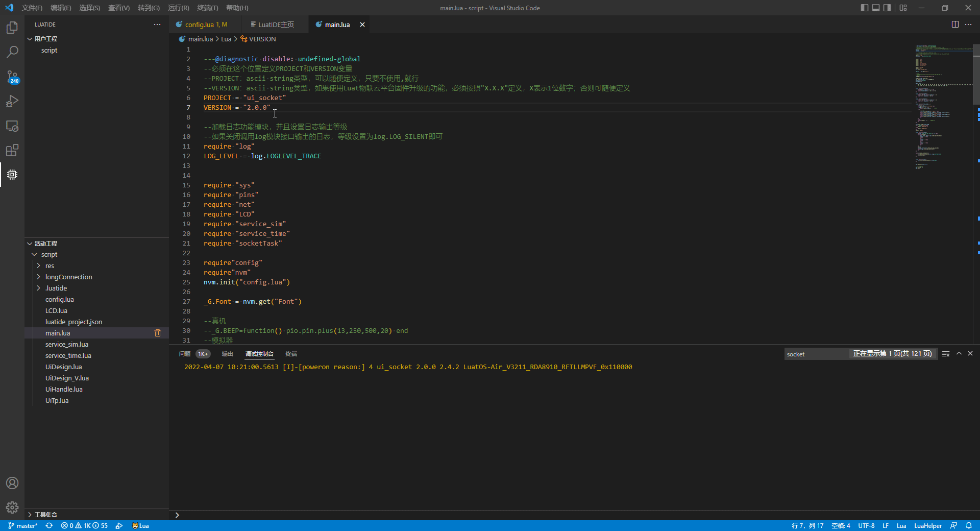Open the Accounts icon in activity bar
The width and height of the screenshot is (980, 531).
coord(12,483)
